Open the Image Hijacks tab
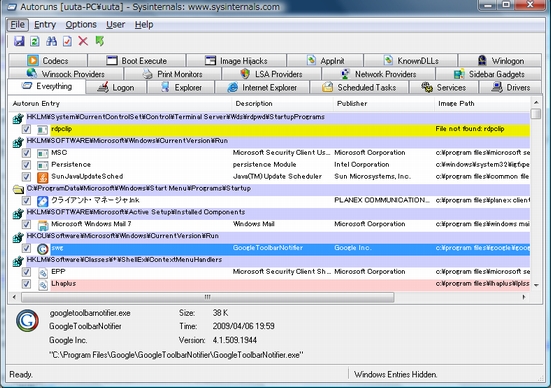 point(236,60)
